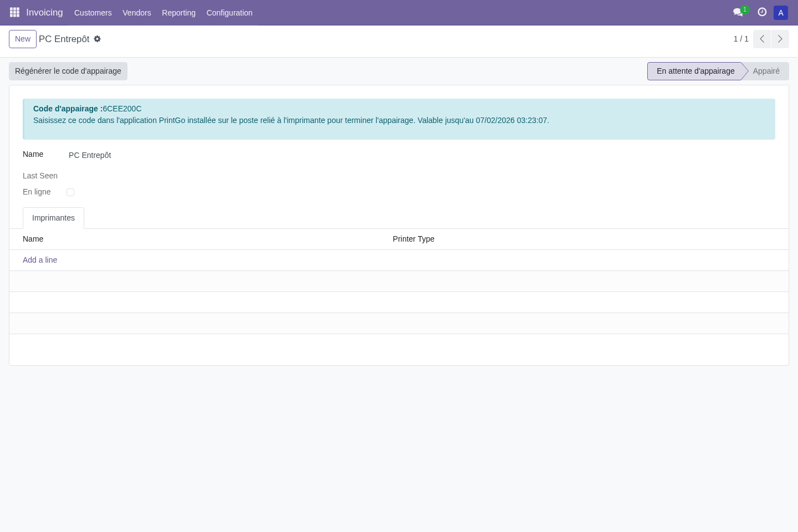Click the Printer Type column header

tap(413, 239)
